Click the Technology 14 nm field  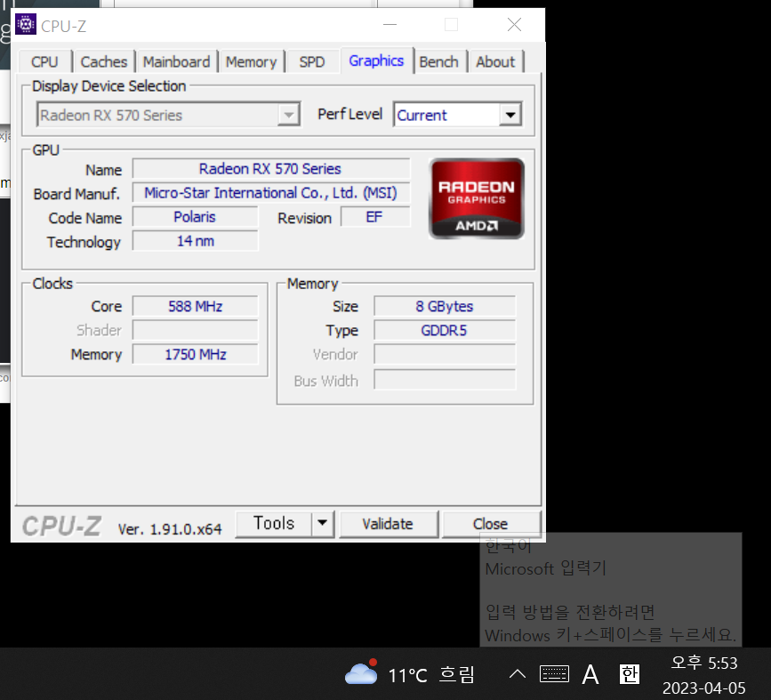pos(195,241)
